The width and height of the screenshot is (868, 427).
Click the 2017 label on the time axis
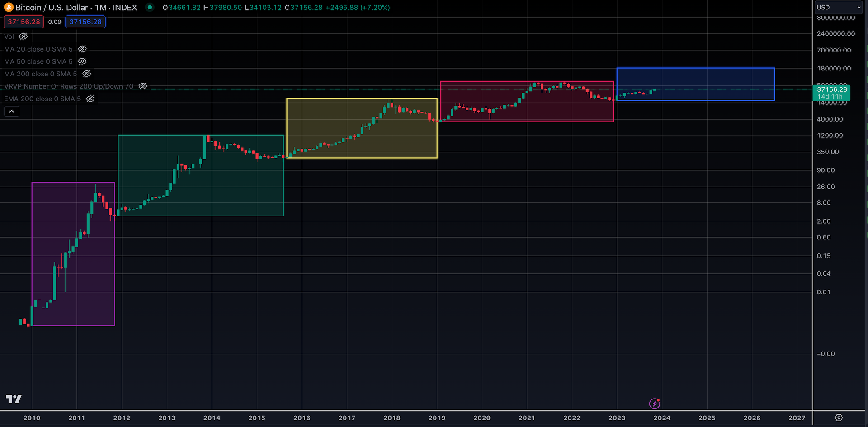(347, 418)
